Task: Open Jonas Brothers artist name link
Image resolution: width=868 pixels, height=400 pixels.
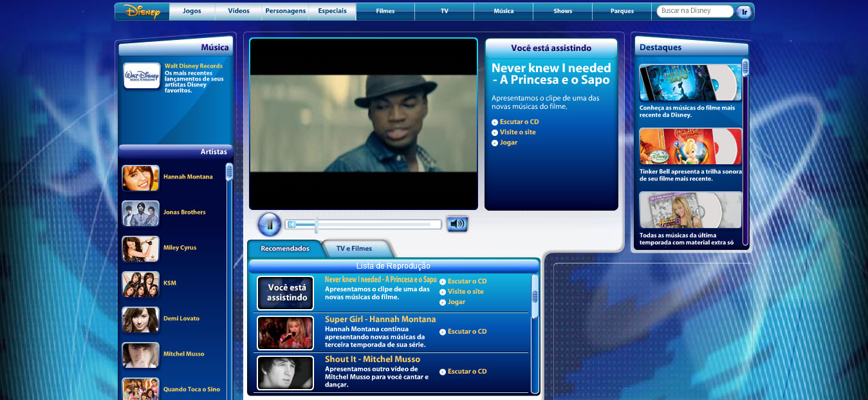Action: 185,213
